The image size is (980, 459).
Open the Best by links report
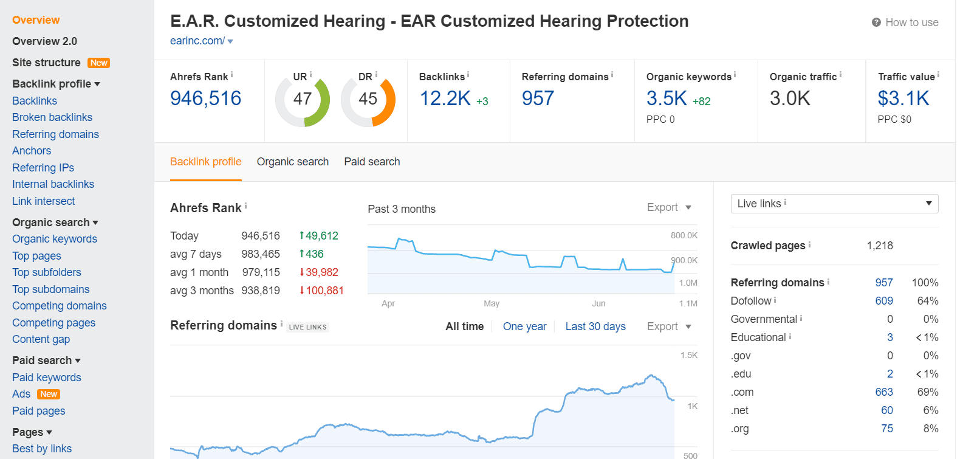pyautogui.click(x=42, y=449)
